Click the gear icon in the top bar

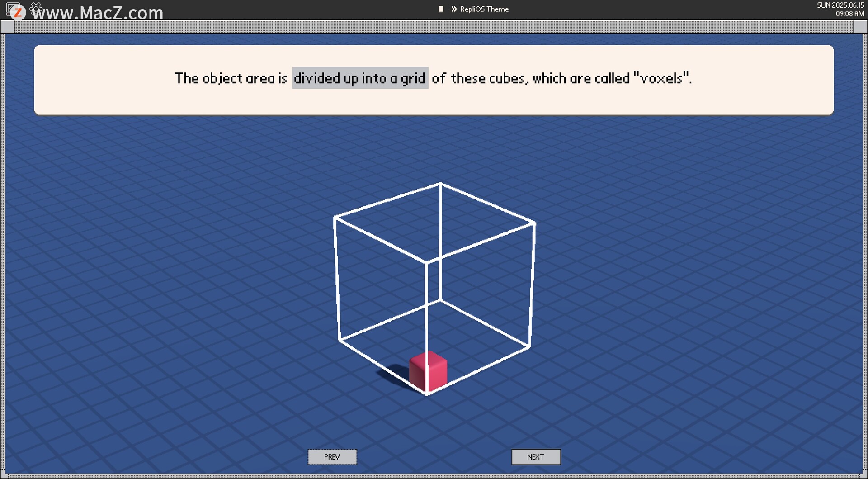pyautogui.click(x=36, y=8)
